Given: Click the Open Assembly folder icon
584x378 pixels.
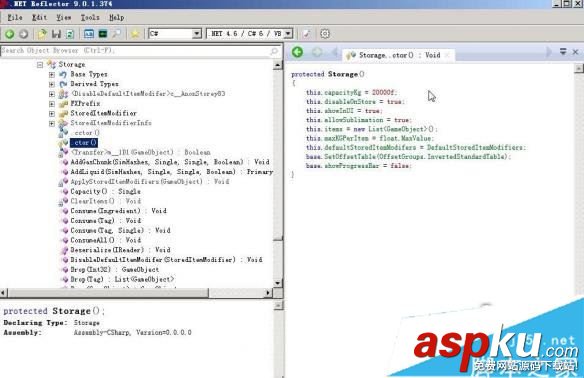Looking at the screenshot, I should point(42,34).
